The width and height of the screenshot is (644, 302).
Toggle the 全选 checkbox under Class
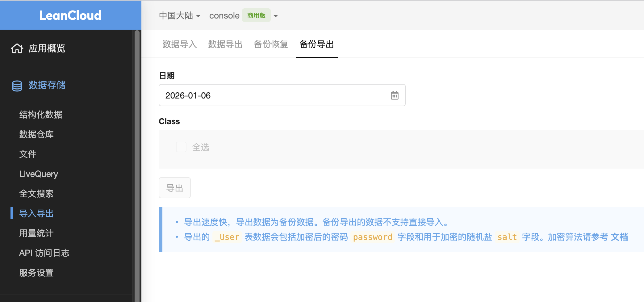click(x=181, y=147)
